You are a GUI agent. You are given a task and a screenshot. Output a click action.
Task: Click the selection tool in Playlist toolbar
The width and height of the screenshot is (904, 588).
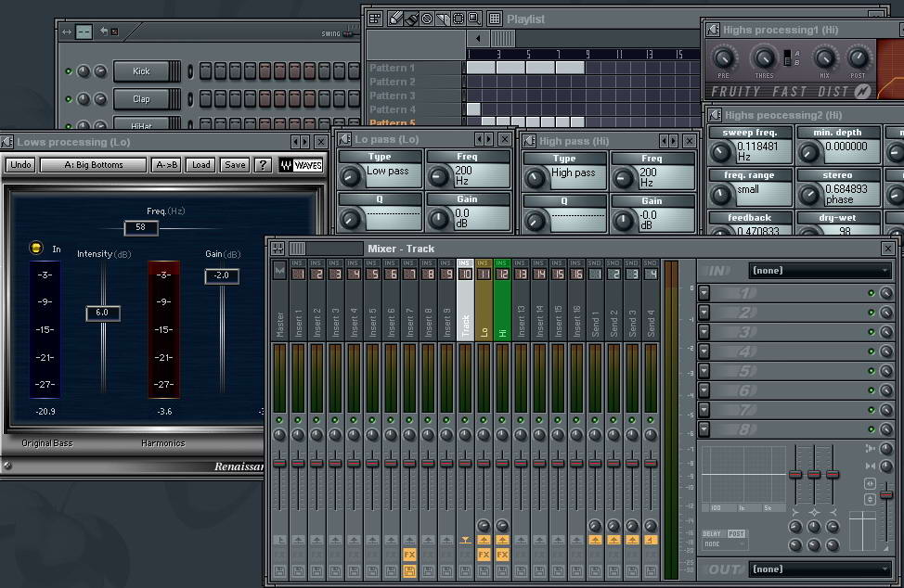(458, 19)
